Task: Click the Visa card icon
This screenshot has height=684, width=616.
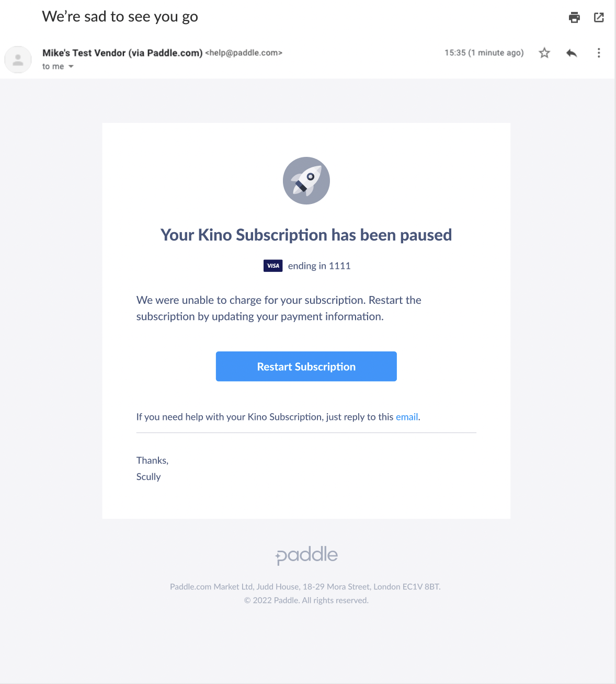Action: click(x=273, y=266)
